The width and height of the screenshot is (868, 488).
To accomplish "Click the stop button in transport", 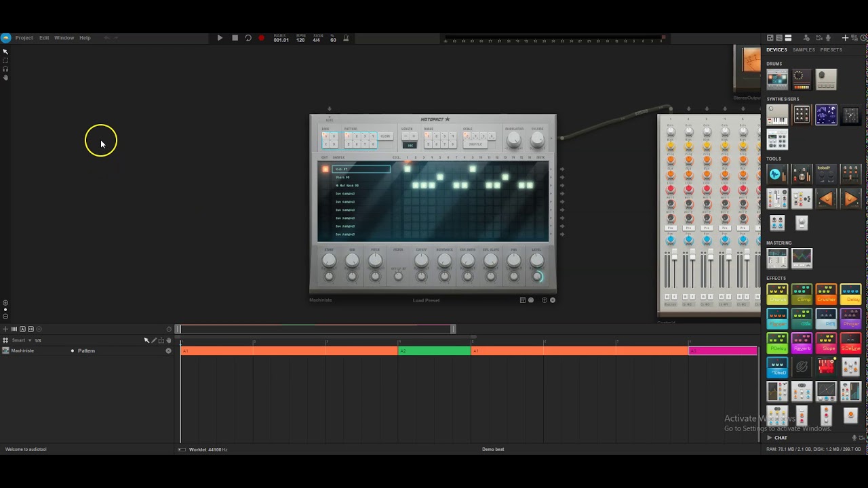I will click(235, 38).
